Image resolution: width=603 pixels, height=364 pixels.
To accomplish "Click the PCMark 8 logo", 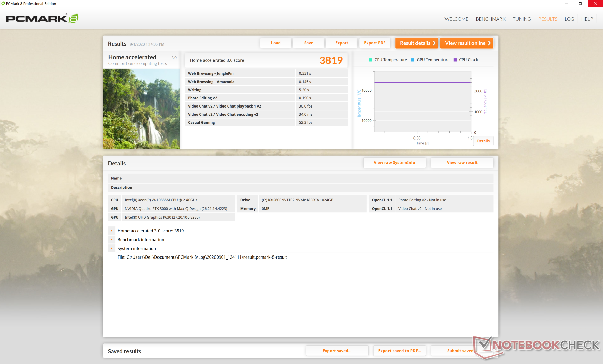I will point(42,18).
